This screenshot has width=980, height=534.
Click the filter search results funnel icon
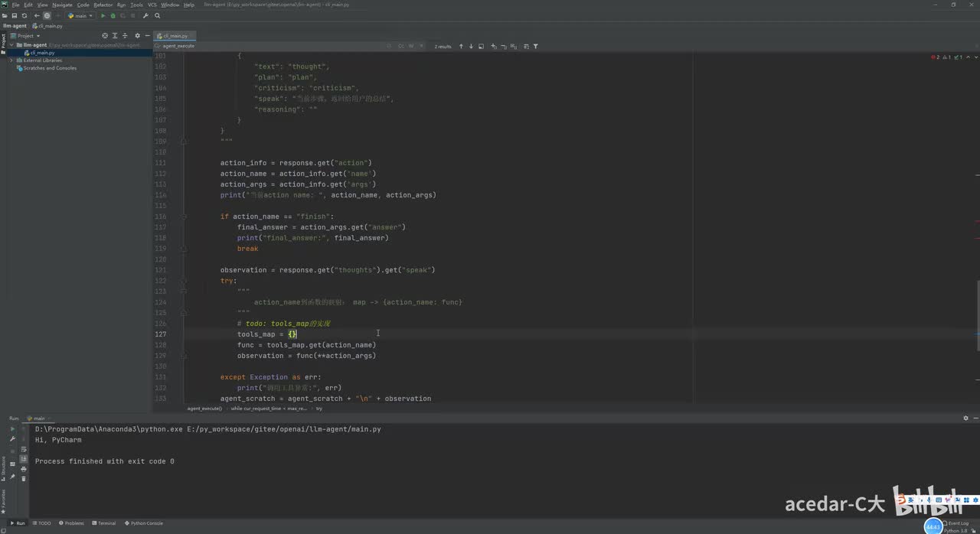535,46
